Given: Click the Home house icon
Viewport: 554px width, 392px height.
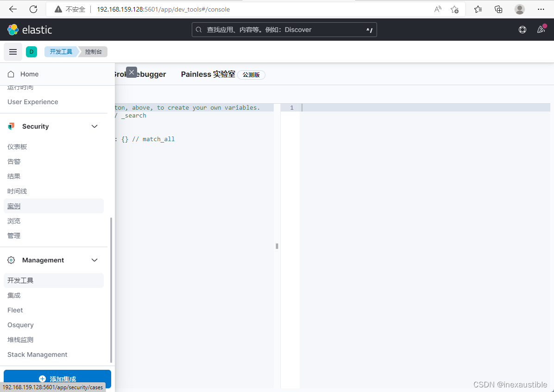Looking at the screenshot, I should pyautogui.click(x=11, y=74).
